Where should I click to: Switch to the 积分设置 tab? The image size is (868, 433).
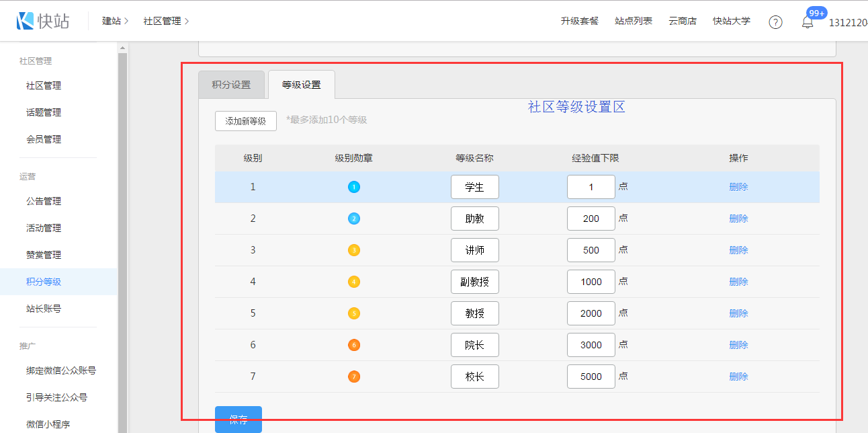coord(231,85)
